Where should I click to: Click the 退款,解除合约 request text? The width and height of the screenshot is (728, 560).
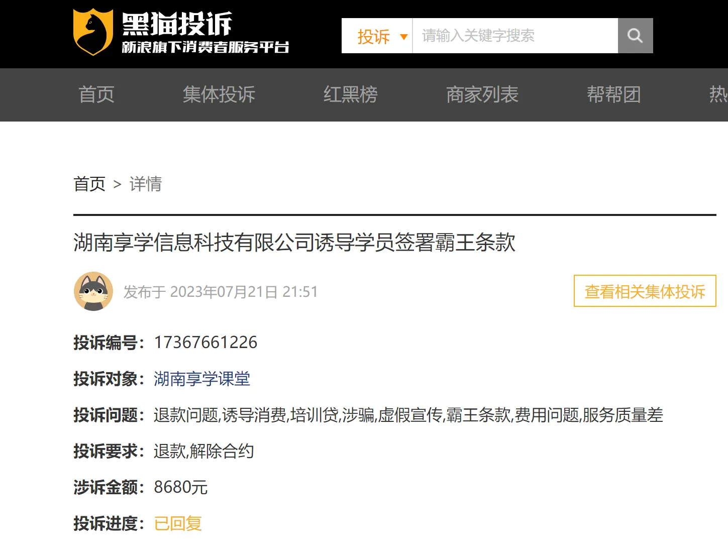[x=204, y=451]
